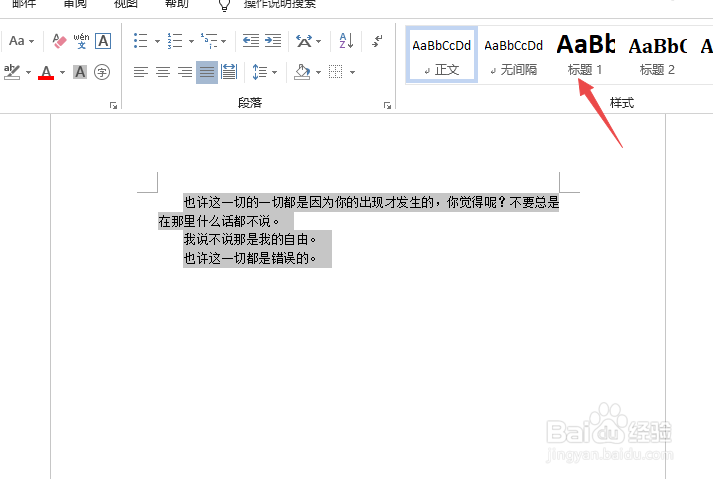Screen dimensions: 713x479
Task: Click the Sort A-Z icon
Action: coord(346,41)
